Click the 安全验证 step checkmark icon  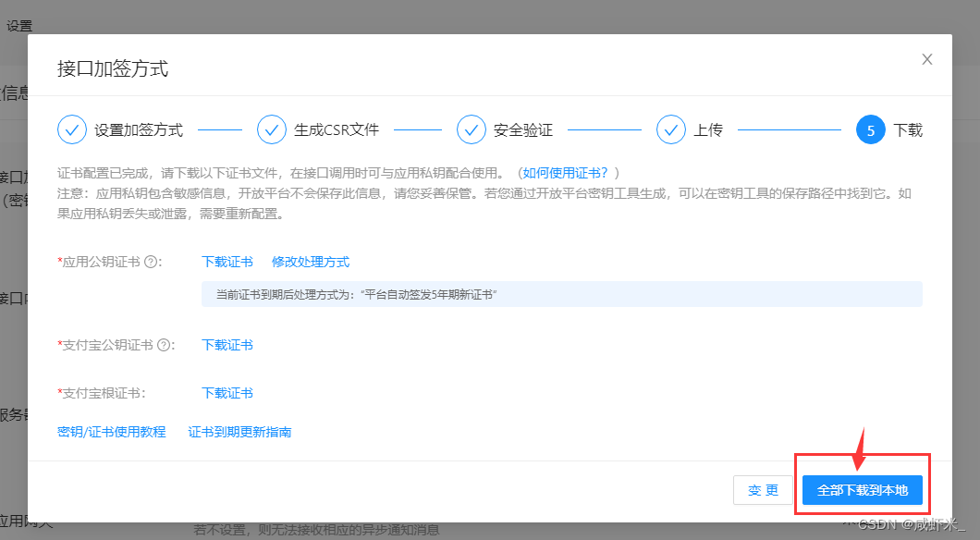click(472, 129)
